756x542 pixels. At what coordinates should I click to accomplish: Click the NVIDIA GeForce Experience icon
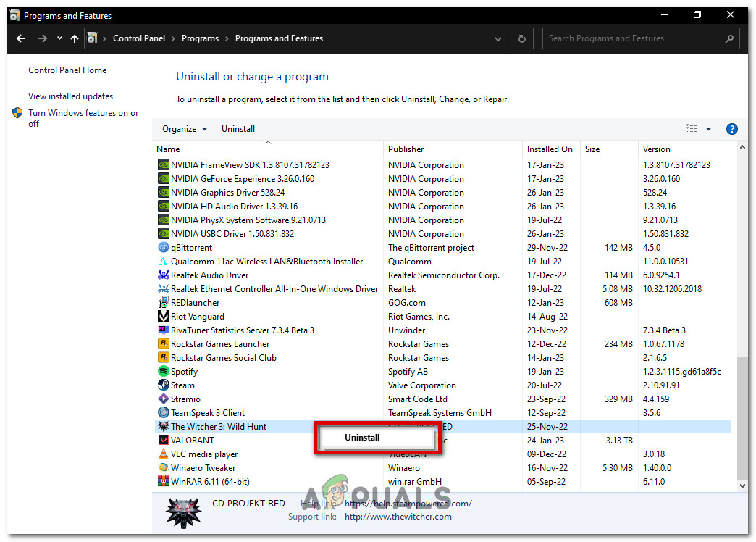coord(164,178)
